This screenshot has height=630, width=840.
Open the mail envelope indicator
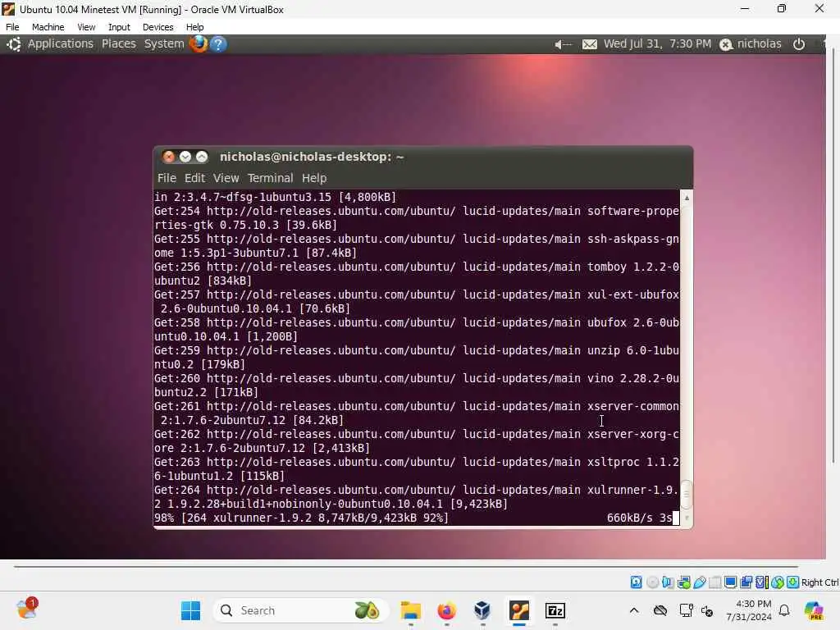(589, 44)
